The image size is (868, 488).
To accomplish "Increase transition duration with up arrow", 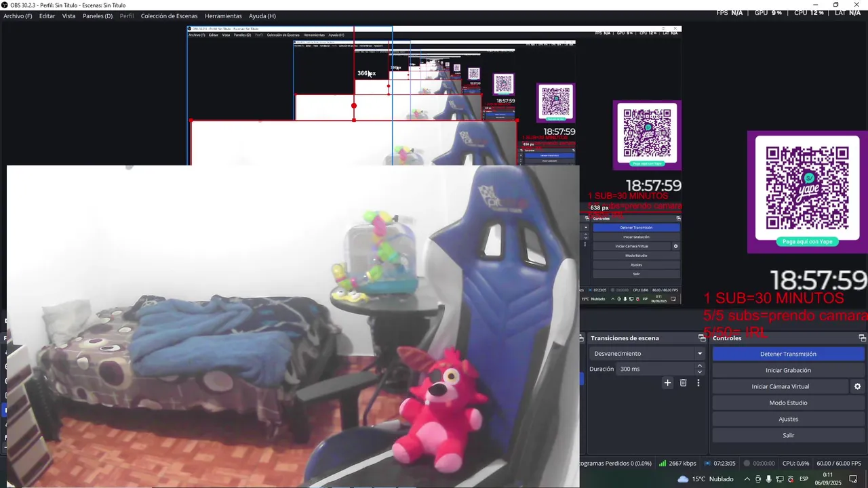I will coord(700,366).
